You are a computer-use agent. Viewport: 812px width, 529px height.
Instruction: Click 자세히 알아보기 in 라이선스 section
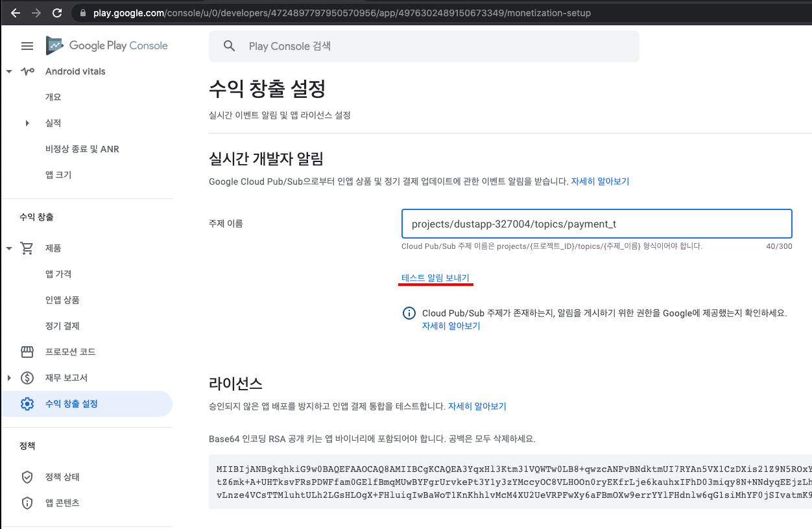tap(477, 406)
